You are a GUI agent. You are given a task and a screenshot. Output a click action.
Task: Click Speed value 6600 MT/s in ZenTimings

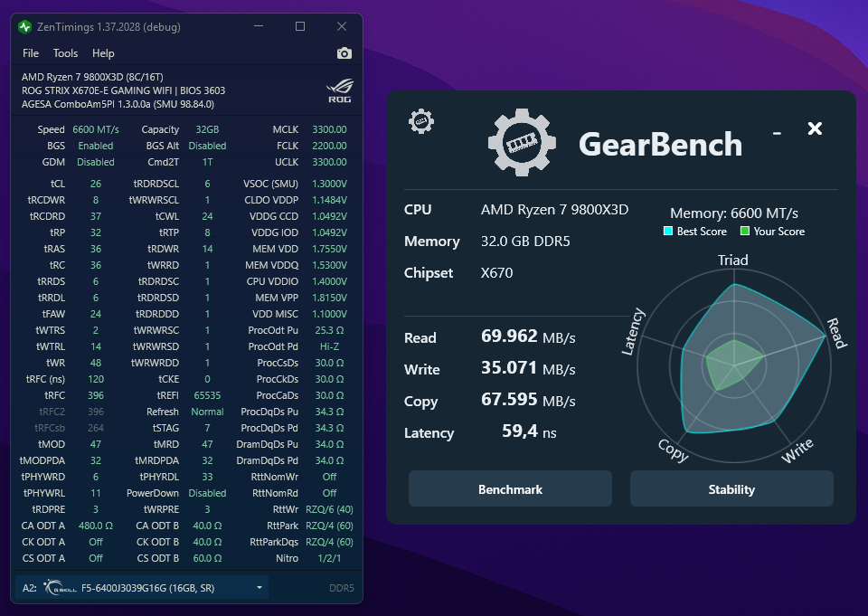(x=96, y=129)
